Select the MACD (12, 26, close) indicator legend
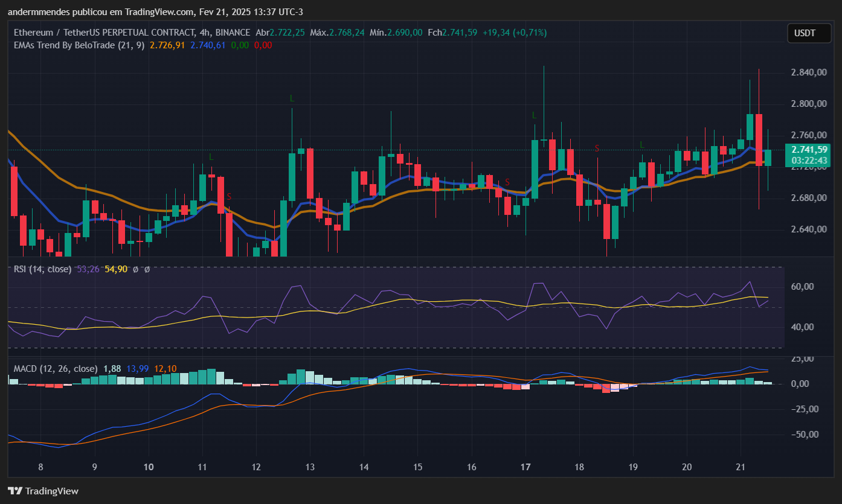The image size is (842, 504). click(56, 368)
